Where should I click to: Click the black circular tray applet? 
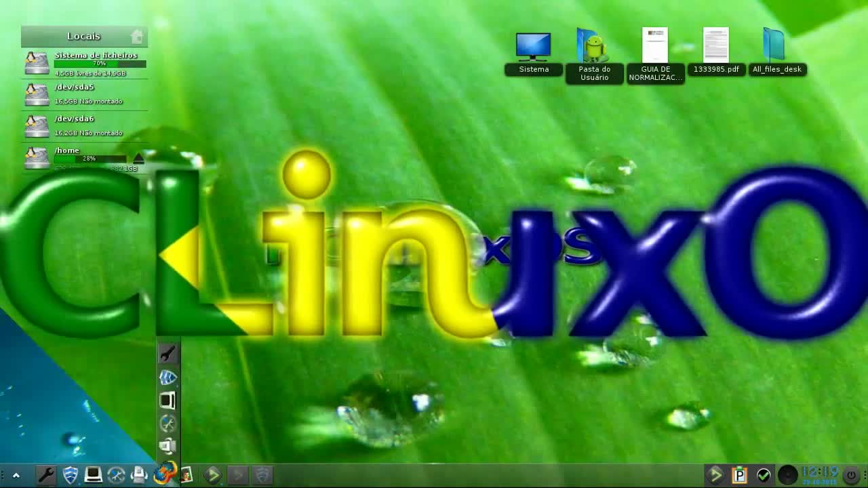[x=787, y=475]
